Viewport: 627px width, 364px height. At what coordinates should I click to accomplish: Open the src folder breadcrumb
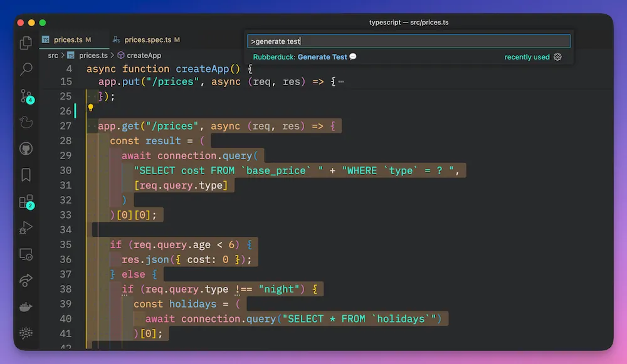(x=53, y=56)
